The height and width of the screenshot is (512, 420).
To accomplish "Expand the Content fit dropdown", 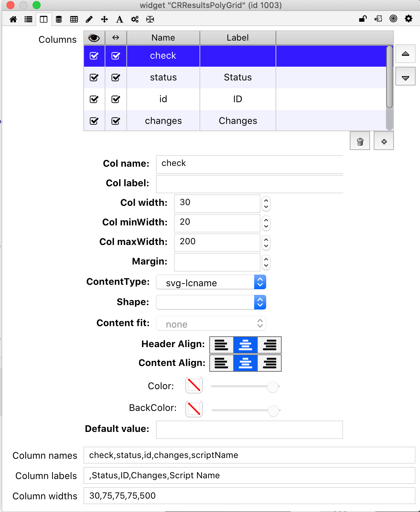I will [x=211, y=324].
